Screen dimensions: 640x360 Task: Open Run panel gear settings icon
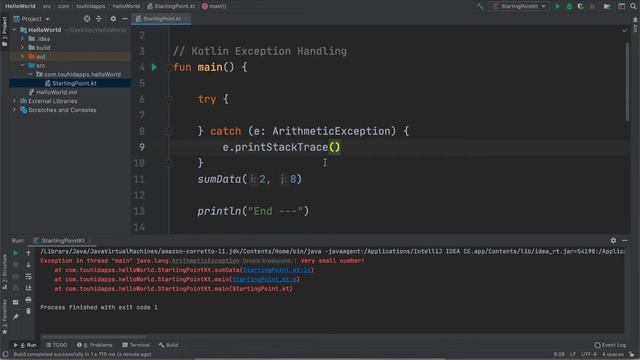(613, 240)
